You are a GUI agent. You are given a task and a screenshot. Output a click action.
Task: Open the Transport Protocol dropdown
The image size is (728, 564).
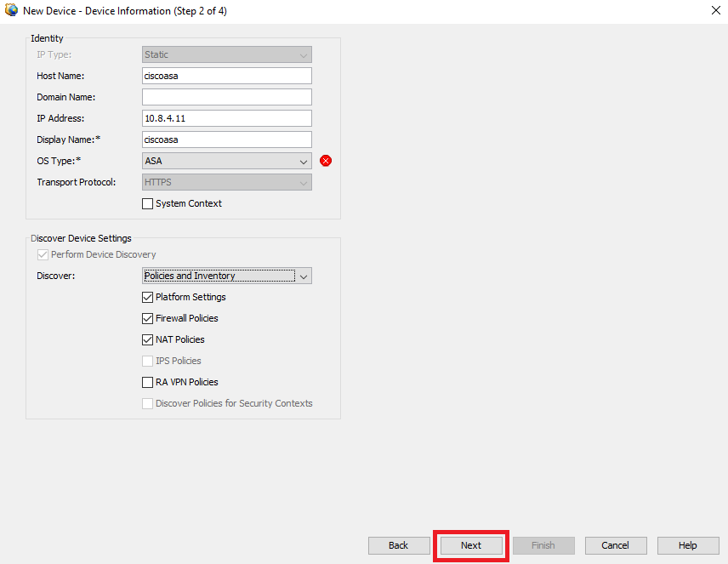click(226, 182)
